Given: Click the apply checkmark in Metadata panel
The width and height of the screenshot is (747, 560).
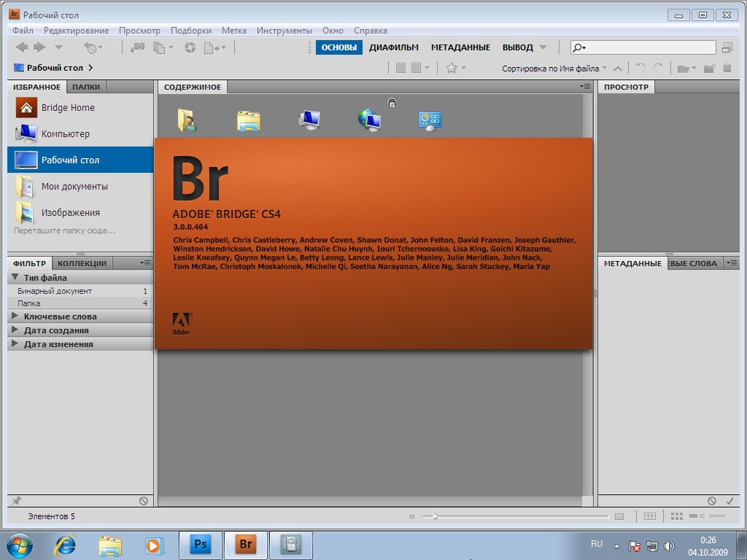Looking at the screenshot, I should click(x=729, y=501).
